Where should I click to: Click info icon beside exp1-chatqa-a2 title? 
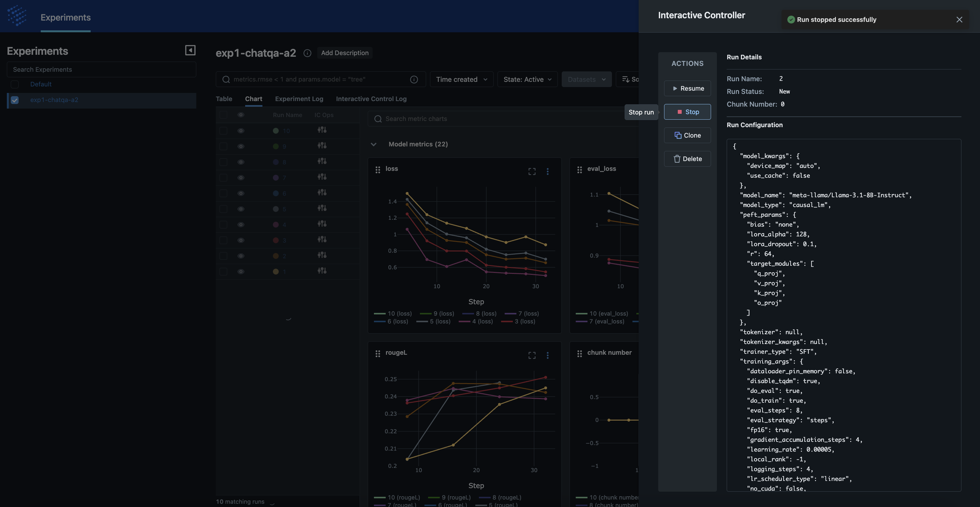pos(307,53)
